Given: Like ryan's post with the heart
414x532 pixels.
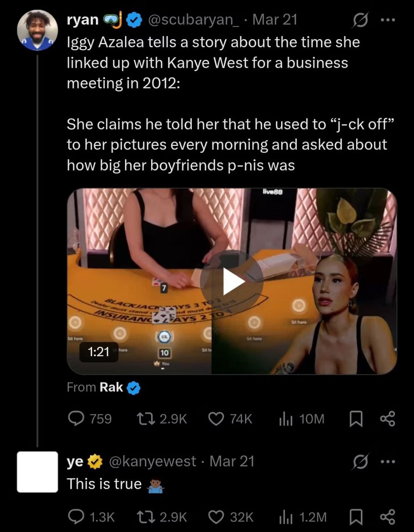Looking at the screenshot, I should click(216, 419).
